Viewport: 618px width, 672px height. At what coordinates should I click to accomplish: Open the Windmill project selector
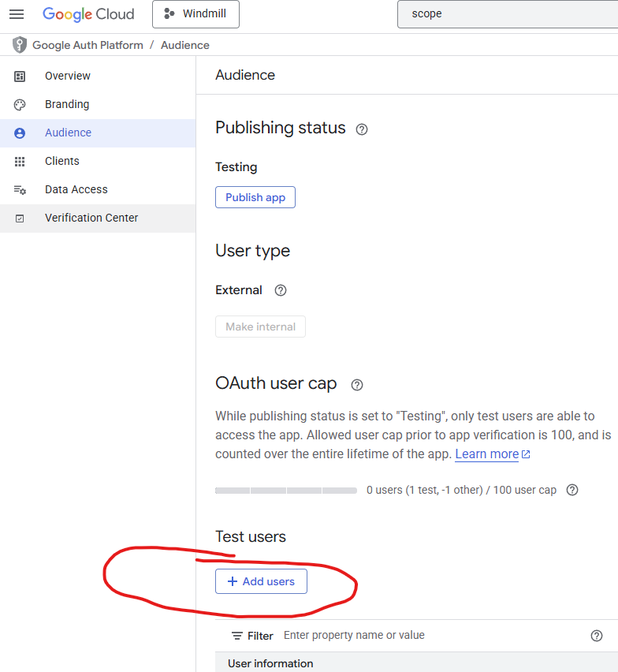[195, 14]
